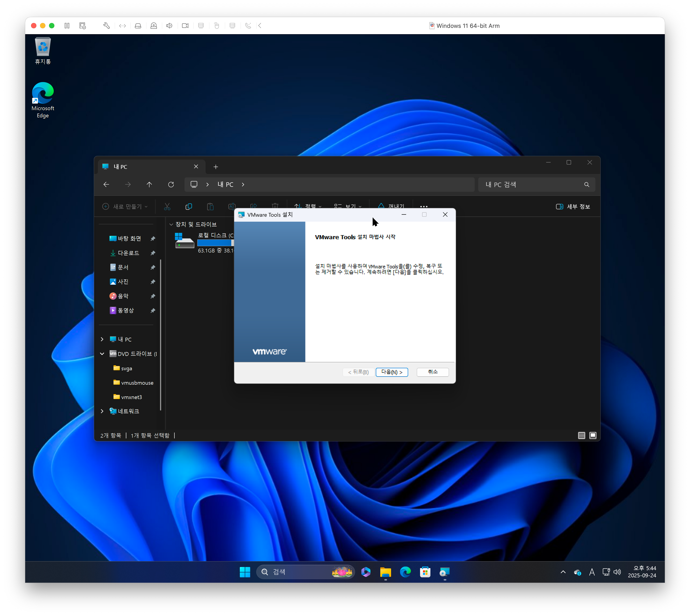The image size is (690, 616).
Task: Click VMware camera device icon
Action: tap(185, 26)
